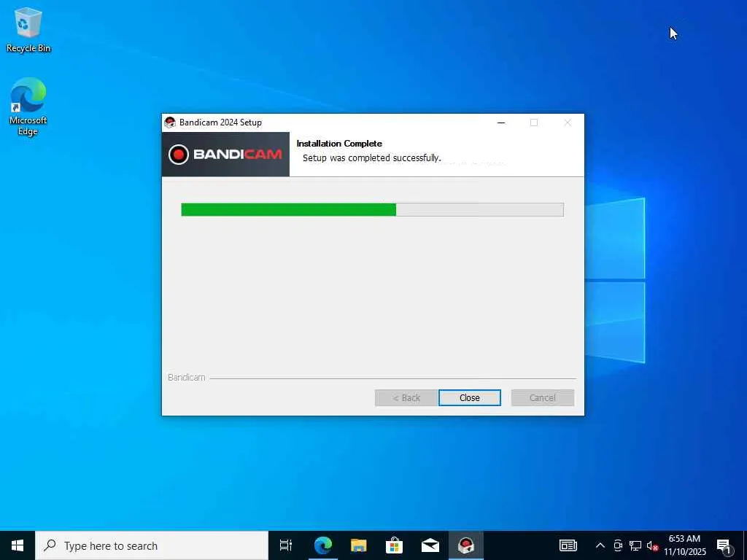Minimize the Bandicam 2024 Setup window
The width and height of the screenshot is (747, 560).
click(501, 122)
